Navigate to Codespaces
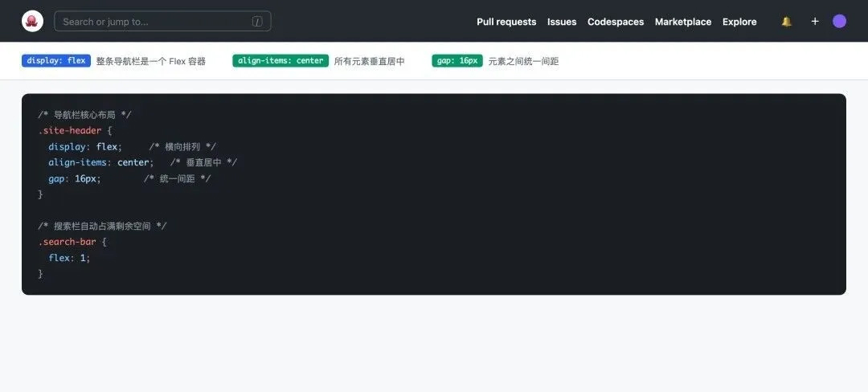The width and height of the screenshot is (868, 392). click(615, 22)
